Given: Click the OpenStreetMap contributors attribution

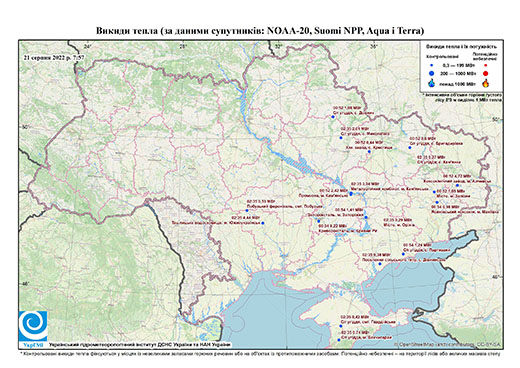Looking at the screenshot, I should (448, 344).
